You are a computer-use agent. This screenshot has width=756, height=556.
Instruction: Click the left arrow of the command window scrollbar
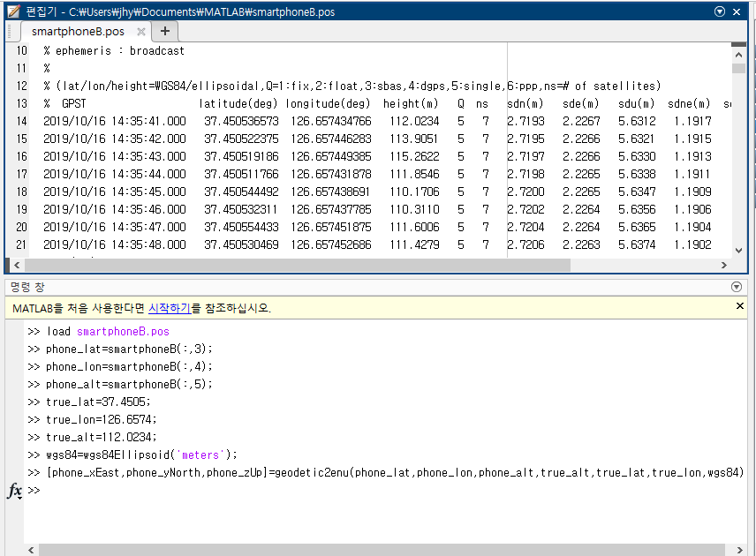coord(33,548)
